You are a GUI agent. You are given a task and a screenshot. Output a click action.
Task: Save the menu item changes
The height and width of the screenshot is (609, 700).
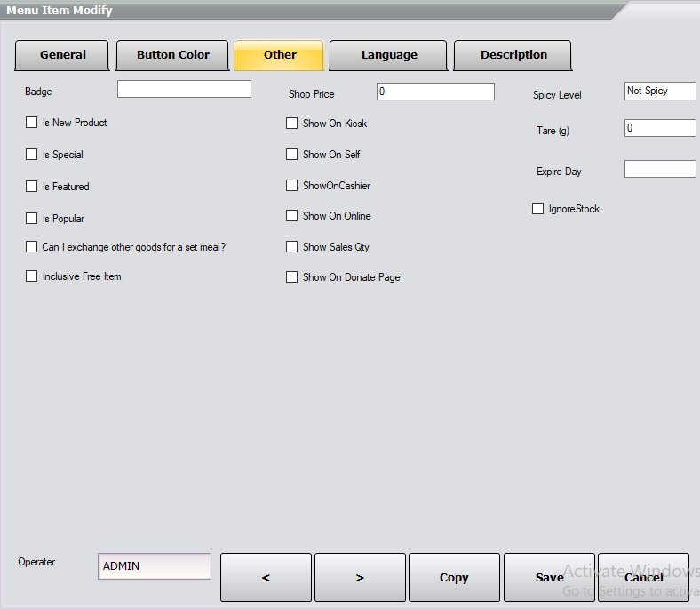click(x=550, y=577)
